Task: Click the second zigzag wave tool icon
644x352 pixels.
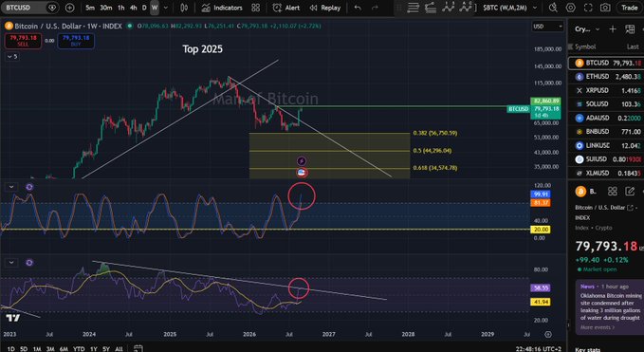Action: [x=466, y=8]
